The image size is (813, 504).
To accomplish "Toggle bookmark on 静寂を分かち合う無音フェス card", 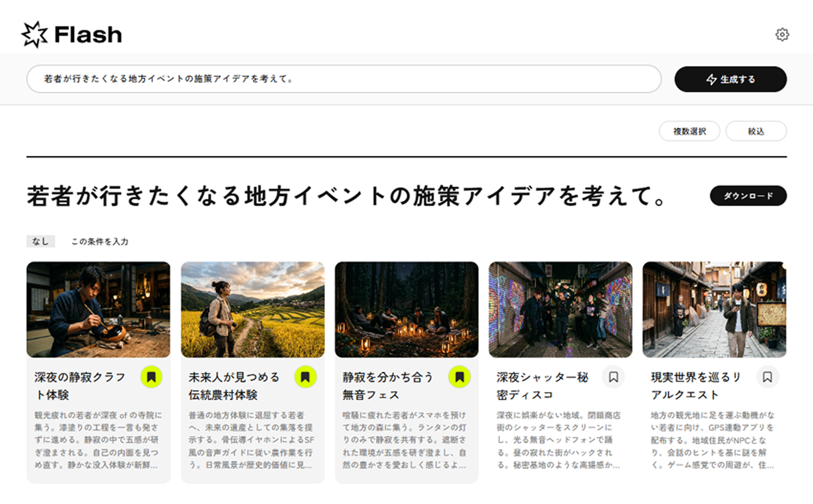I will tap(459, 377).
